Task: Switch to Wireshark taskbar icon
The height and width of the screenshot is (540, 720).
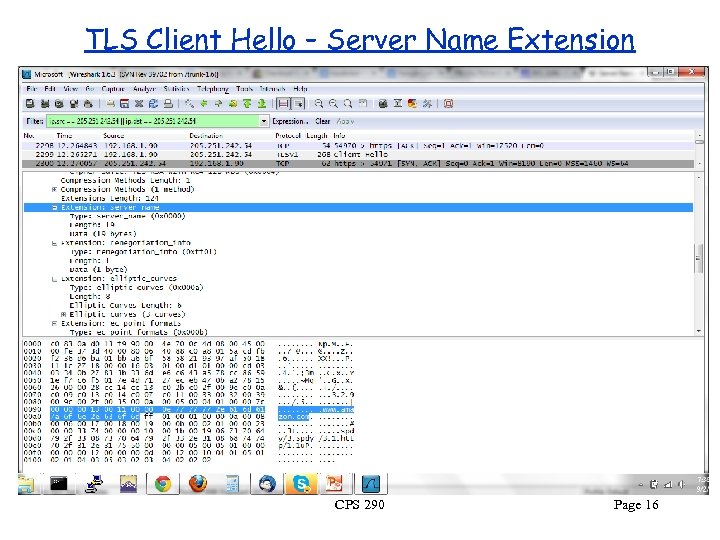Action: 371,484
